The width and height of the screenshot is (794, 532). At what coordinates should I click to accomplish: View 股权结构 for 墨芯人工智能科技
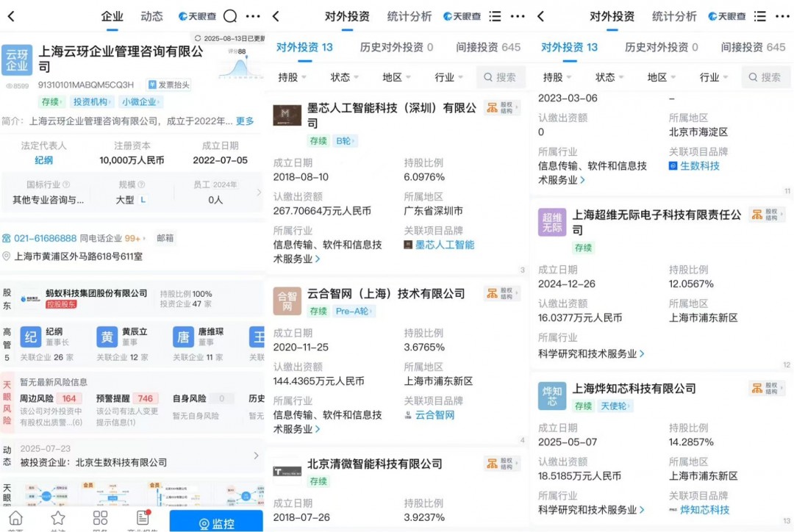point(501,107)
